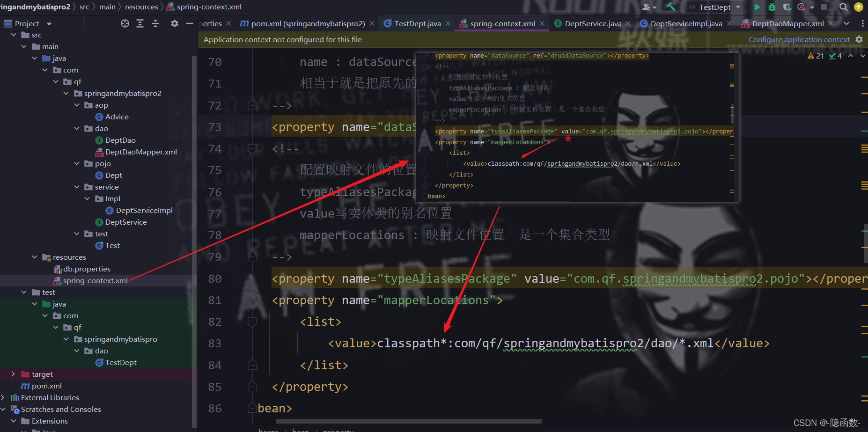The height and width of the screenshot is (432, 868).
Task: Run TestDept with the green play icon
Action: (x=757, y=7)
